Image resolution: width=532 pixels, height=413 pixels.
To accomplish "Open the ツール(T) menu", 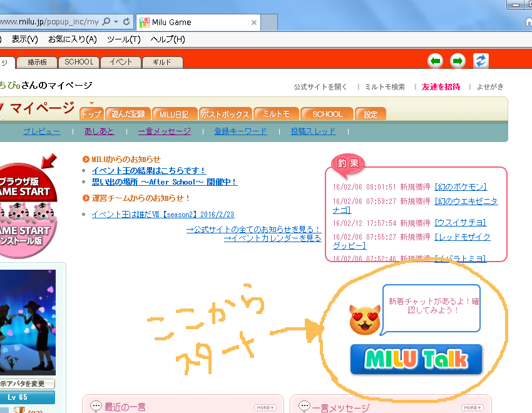I will (124, 39).
